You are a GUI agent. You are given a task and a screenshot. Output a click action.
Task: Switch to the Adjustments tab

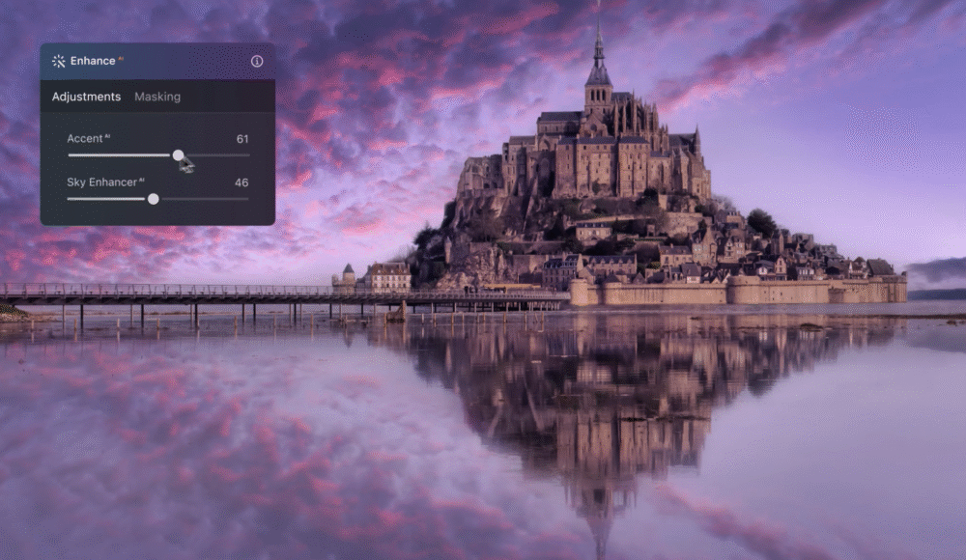tap(86, 97)
